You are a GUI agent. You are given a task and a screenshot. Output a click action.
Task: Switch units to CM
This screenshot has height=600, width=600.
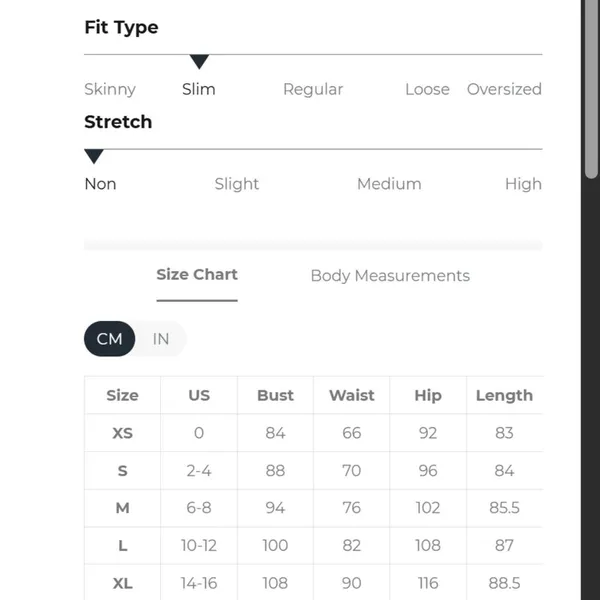[109, 339]
